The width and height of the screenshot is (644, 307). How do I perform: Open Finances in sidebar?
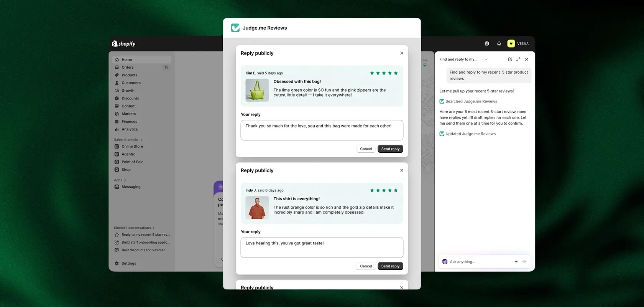coord(141,122)
